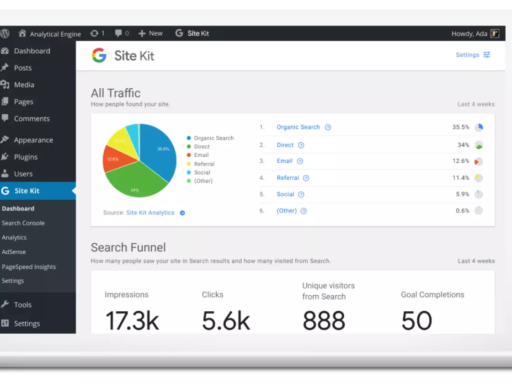Click the yellow Referral legend dot
Image resolution: width=512 pixels, height=384 pixels.
189,164
